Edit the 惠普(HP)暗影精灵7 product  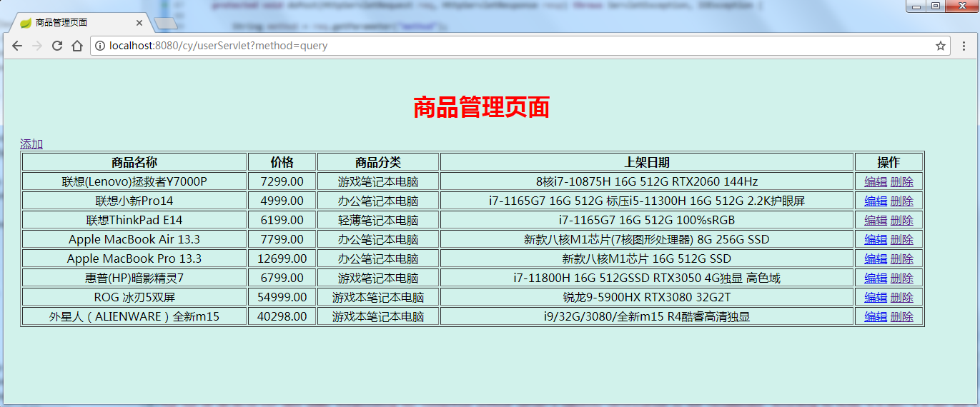pyautogui.click(x=876, y=278)
